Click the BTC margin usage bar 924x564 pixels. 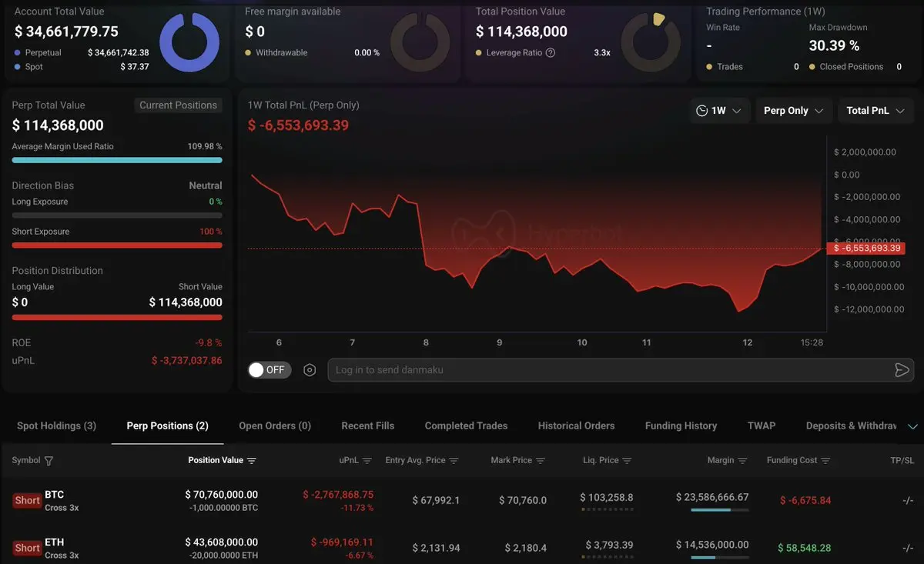click(719, 510)
